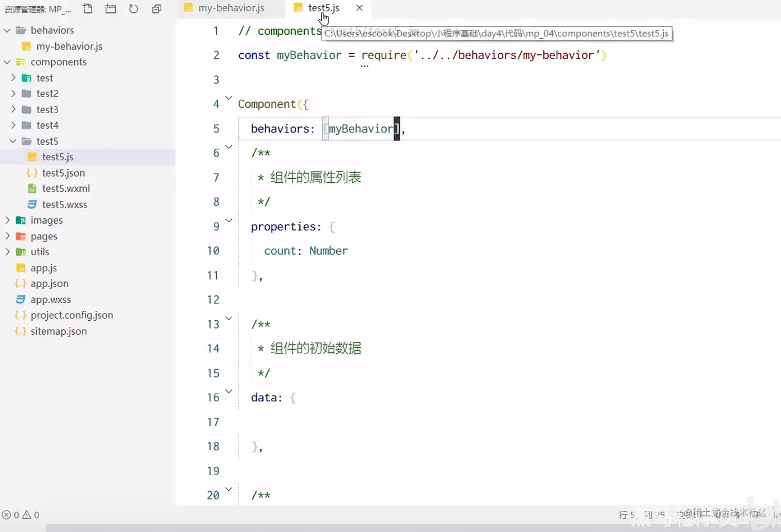Click line number 17 in the gutter

click(213, 422)
